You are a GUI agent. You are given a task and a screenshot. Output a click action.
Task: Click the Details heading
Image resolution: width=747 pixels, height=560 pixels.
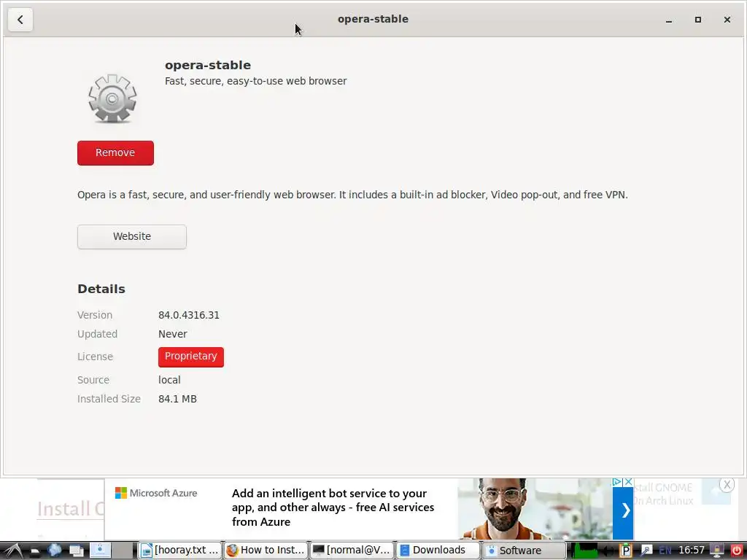point(101,289)
